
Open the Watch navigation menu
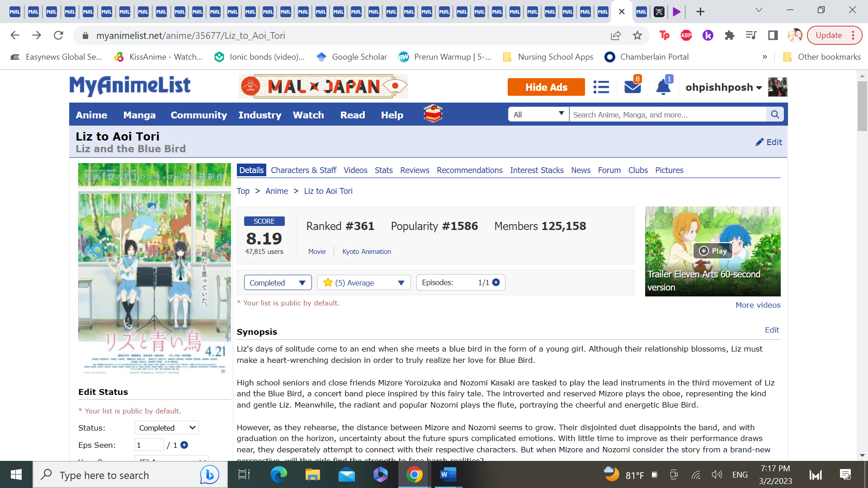coord(308,115)
